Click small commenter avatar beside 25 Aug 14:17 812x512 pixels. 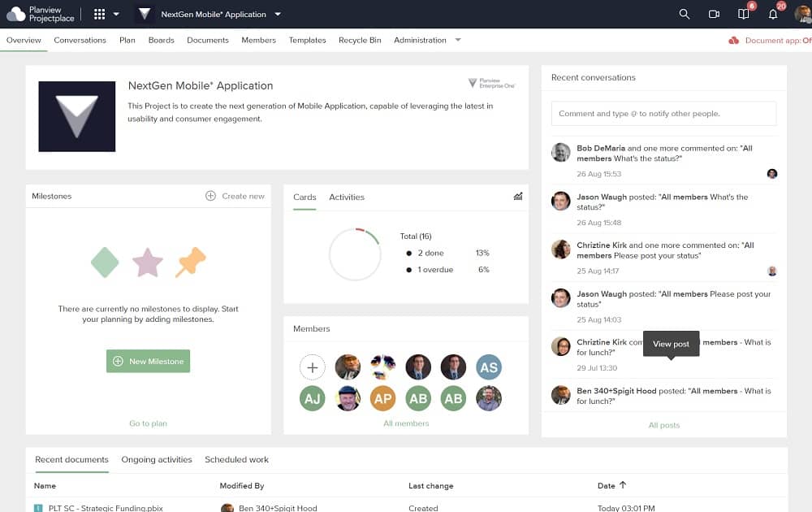tap(772, 271)
